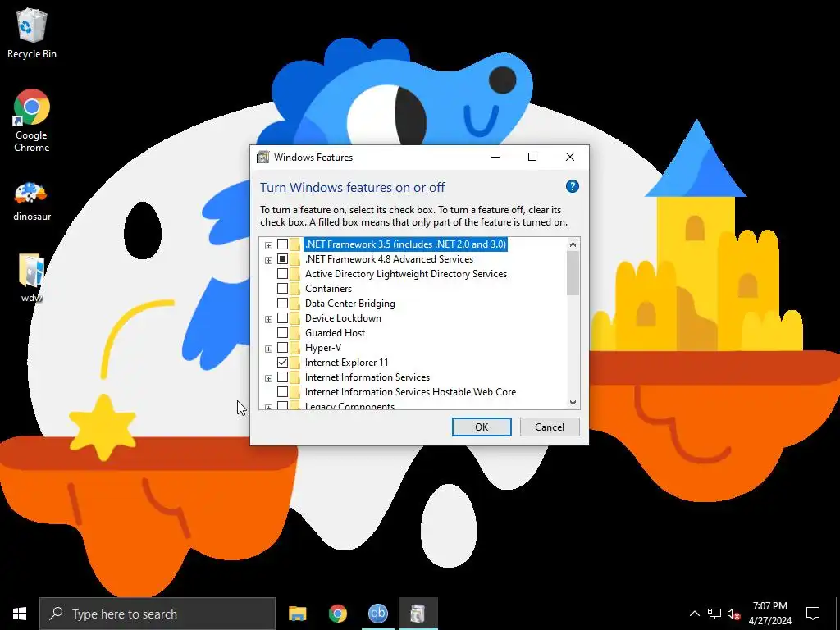Click OK to apply feature changes
840x630 pixels.
click(x=482, y=427)
